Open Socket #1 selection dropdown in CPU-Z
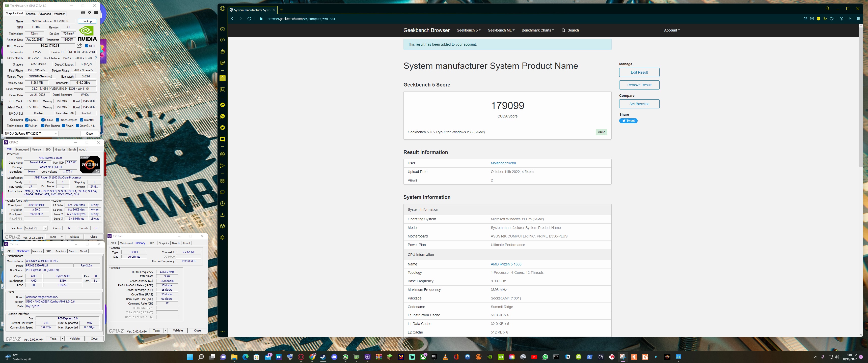Image resolution: width=868 pixels, height=363 pixels. tap(35, 228)
